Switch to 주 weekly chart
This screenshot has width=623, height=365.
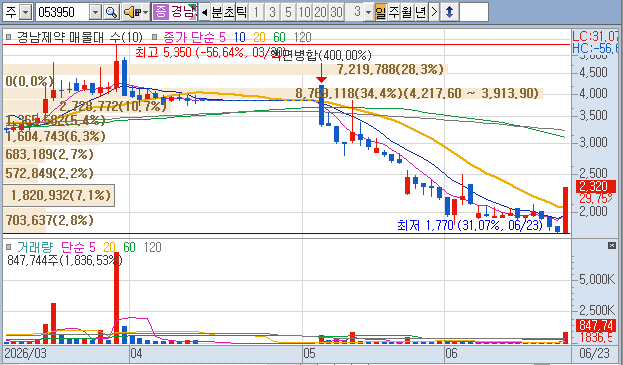click(393, 12)
